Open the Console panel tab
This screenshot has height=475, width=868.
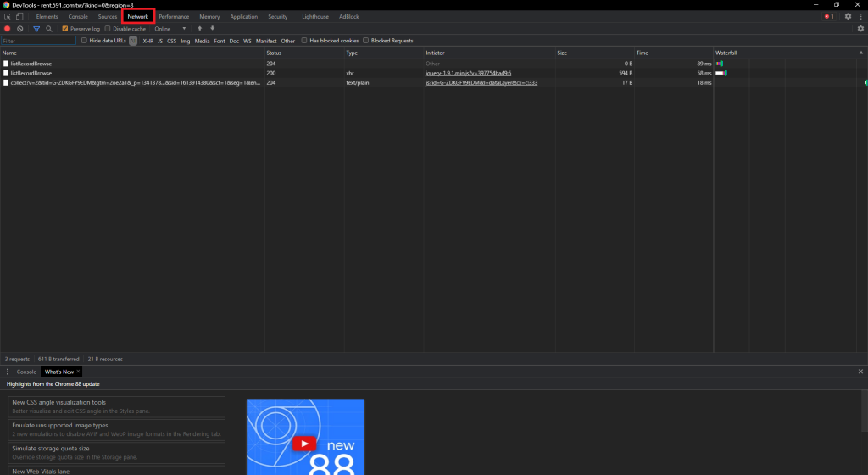coord(78,17)
